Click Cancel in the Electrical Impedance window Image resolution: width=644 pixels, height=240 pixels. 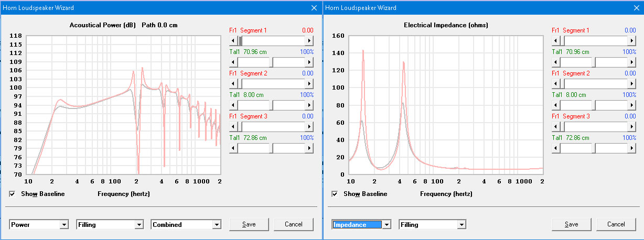[x=616, y=224]
